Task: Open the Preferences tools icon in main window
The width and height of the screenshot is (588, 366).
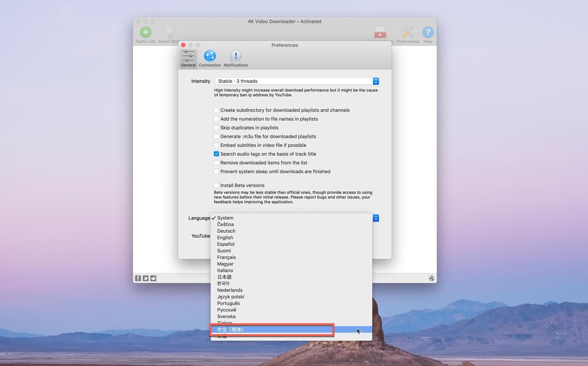Action: (x=407, y=33)
